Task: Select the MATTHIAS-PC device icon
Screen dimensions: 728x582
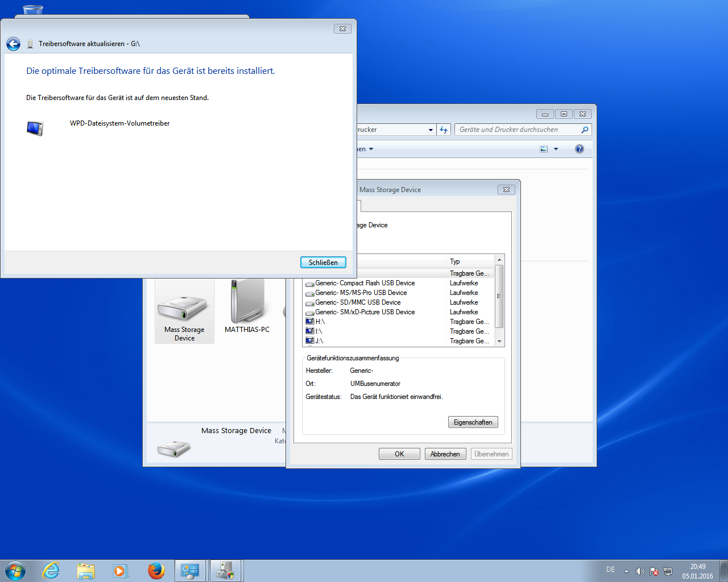Action: (247, 307)
